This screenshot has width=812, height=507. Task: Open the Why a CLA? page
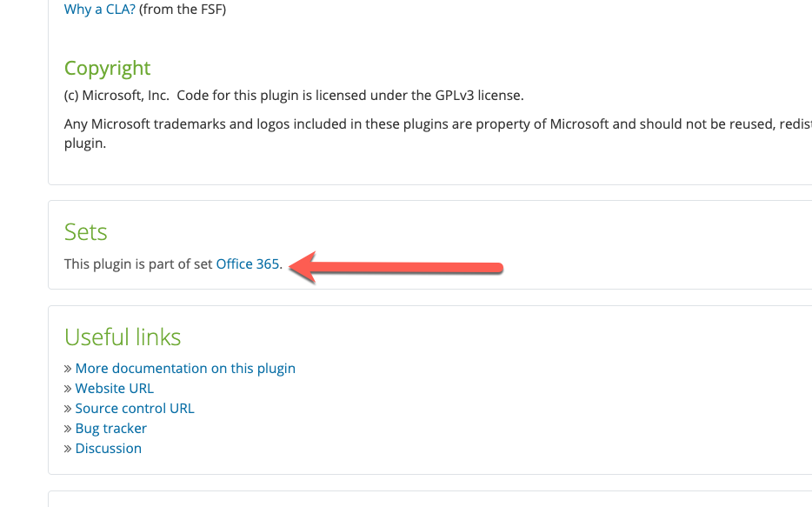[98, 9]
